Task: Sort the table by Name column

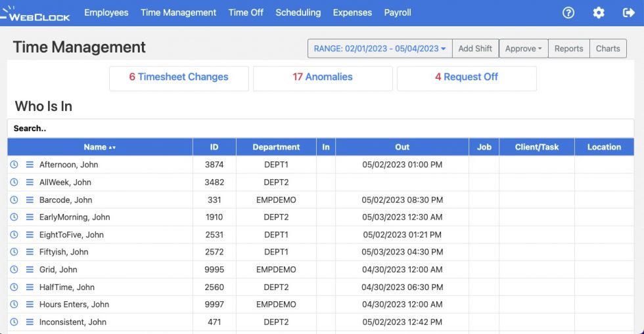Action: (x=100, y=147)
